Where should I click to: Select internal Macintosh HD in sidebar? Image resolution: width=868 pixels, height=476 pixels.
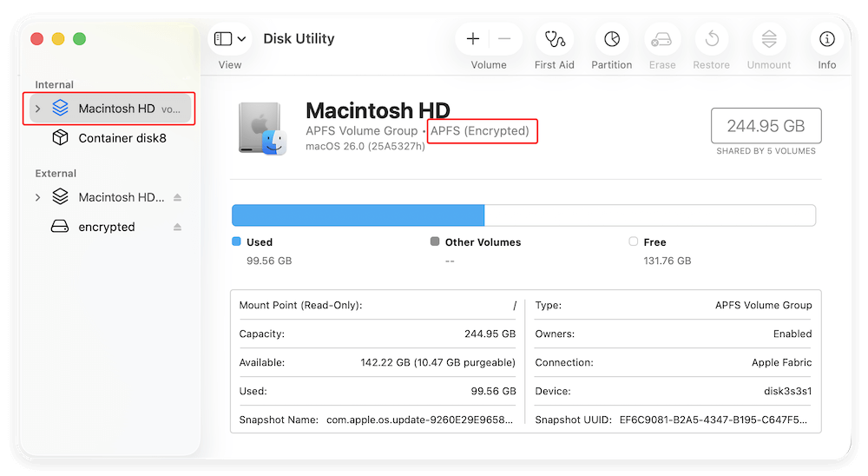click(110, 109)
